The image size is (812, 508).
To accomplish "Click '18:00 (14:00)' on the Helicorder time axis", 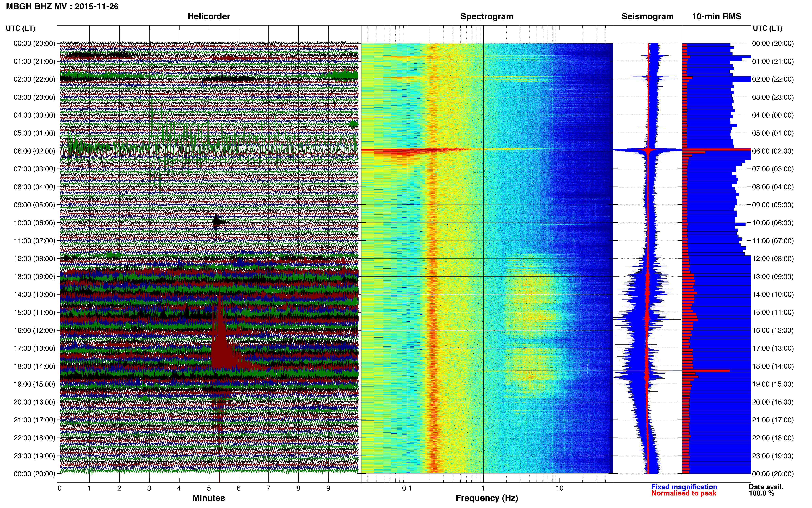I will click(34, 366).
